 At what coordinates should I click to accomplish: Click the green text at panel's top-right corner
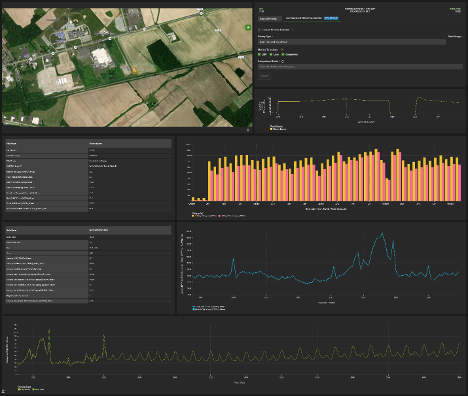tap(455, 10)
